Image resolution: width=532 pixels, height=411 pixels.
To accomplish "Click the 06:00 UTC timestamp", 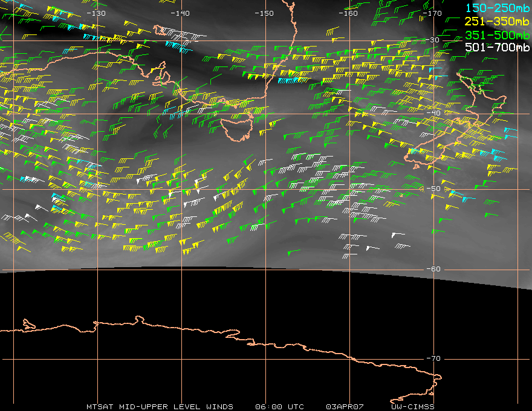I will click(x=279, y=407).
